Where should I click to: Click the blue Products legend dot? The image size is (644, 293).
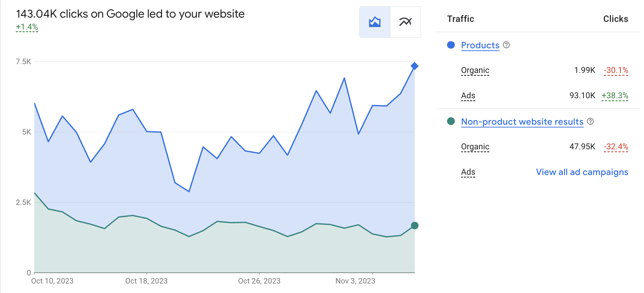[x=451, y=45]
